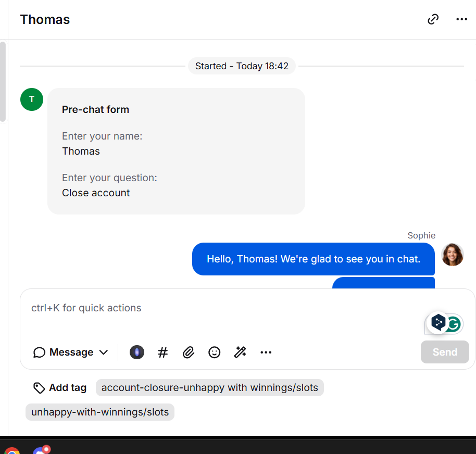The height and width of the screenshot is (454, 476).
Task: Click the paperclip attach file icon
Action: click(x=189, y=352)
